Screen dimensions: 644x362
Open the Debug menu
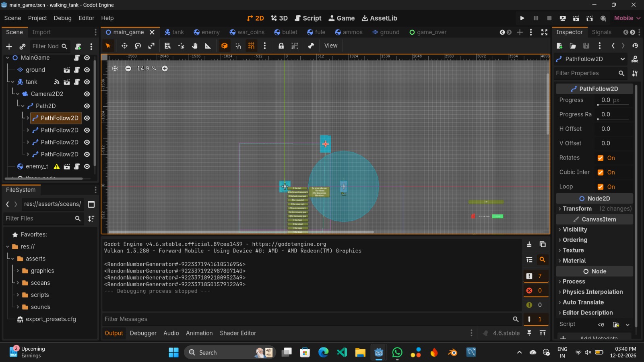click(62, 18)
